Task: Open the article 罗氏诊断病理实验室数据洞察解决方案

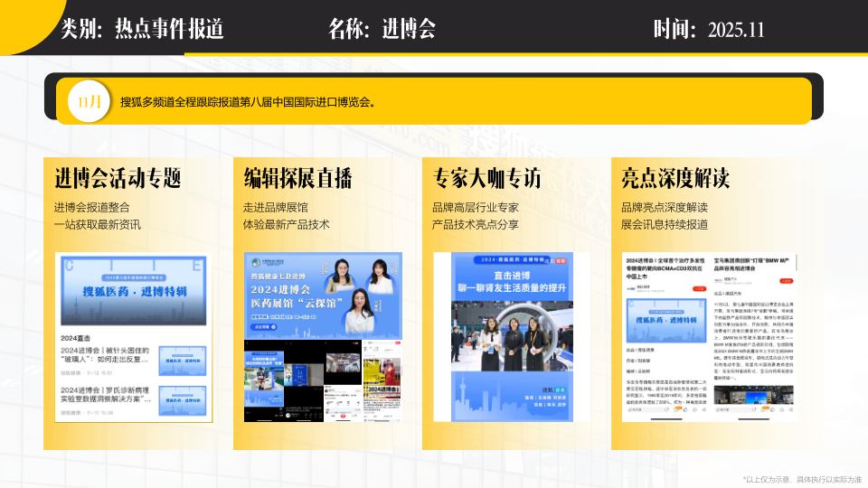Action: pyautogui.click(x=106, y=395)
